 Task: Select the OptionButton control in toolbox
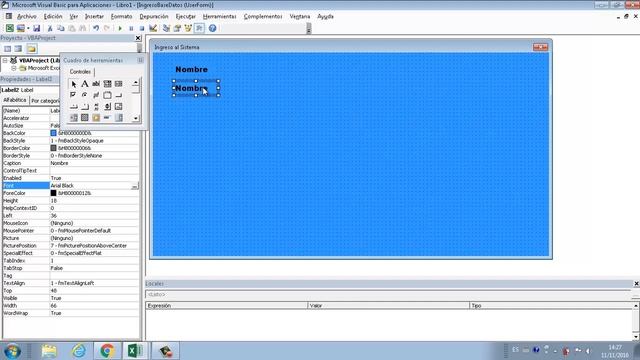[x=84, y=95]
